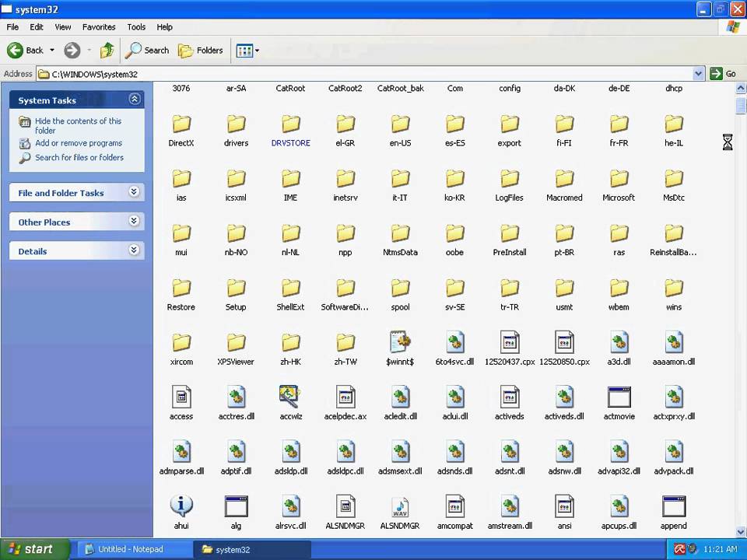Select the acelpdec.ax file
The height and width of the screenshot is (560, 747).
pos(345,404)
